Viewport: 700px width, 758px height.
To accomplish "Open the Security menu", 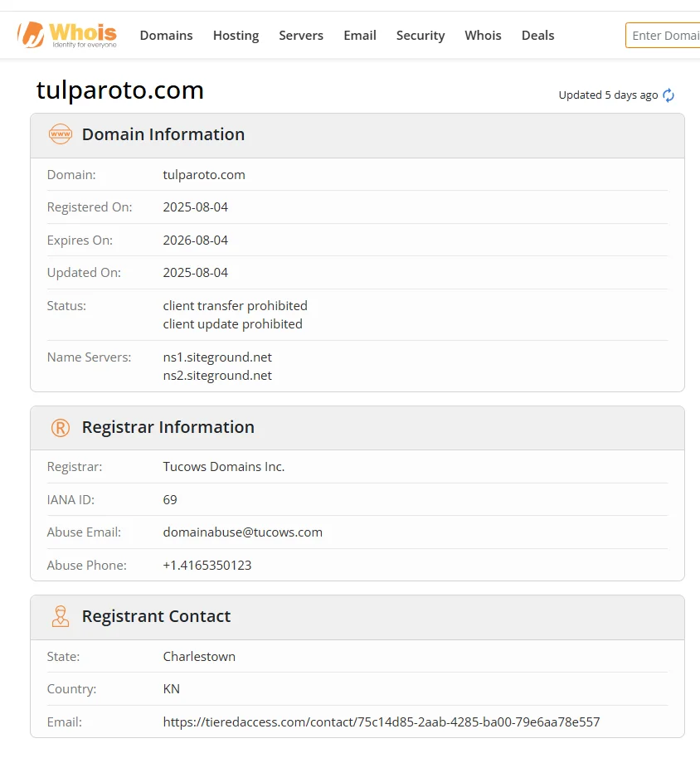I will (x=420, y=36).
